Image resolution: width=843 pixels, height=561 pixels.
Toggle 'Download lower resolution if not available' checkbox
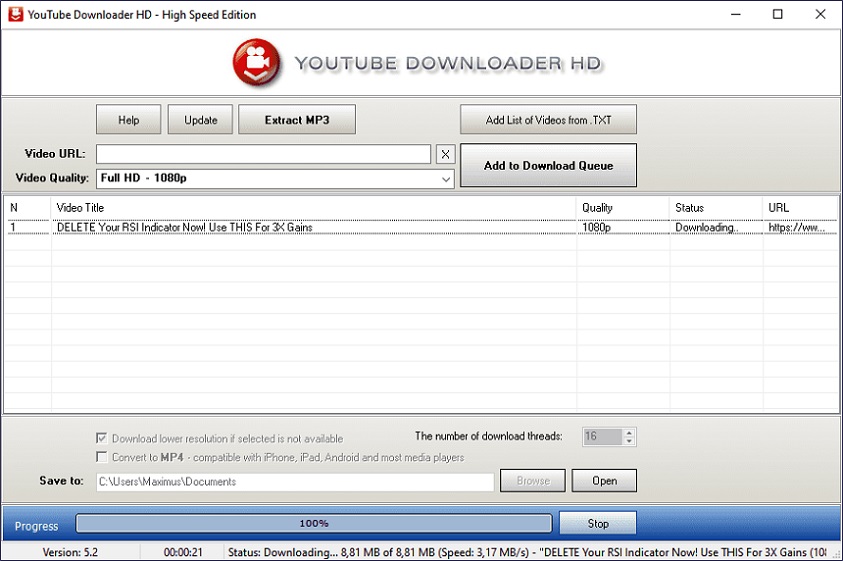pos(101,438)
